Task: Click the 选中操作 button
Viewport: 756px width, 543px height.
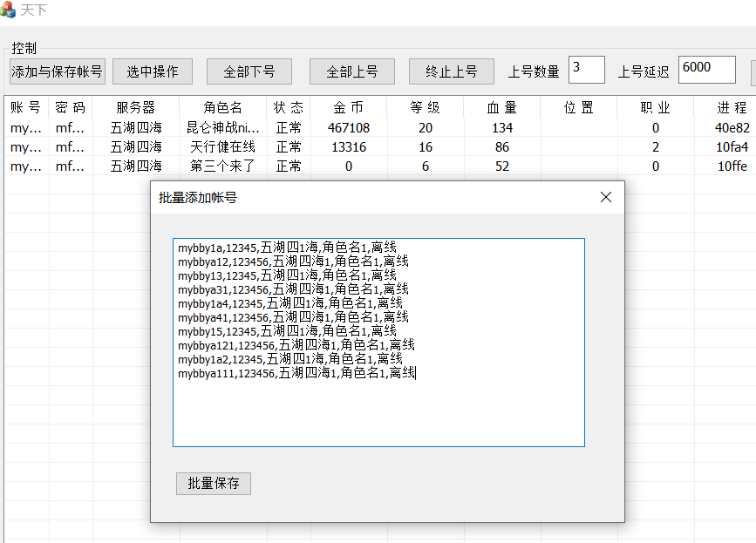Action: [x=152, y=71]
